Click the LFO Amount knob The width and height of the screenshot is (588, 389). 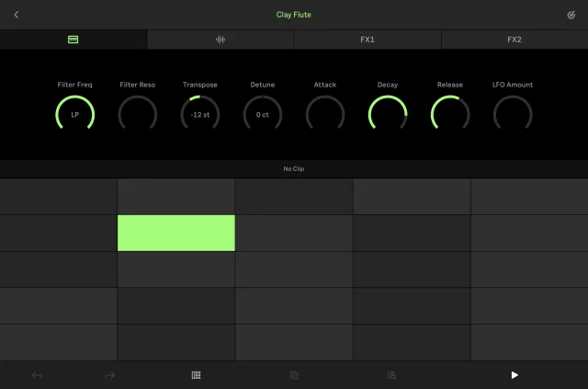click(x=513, y=115)
